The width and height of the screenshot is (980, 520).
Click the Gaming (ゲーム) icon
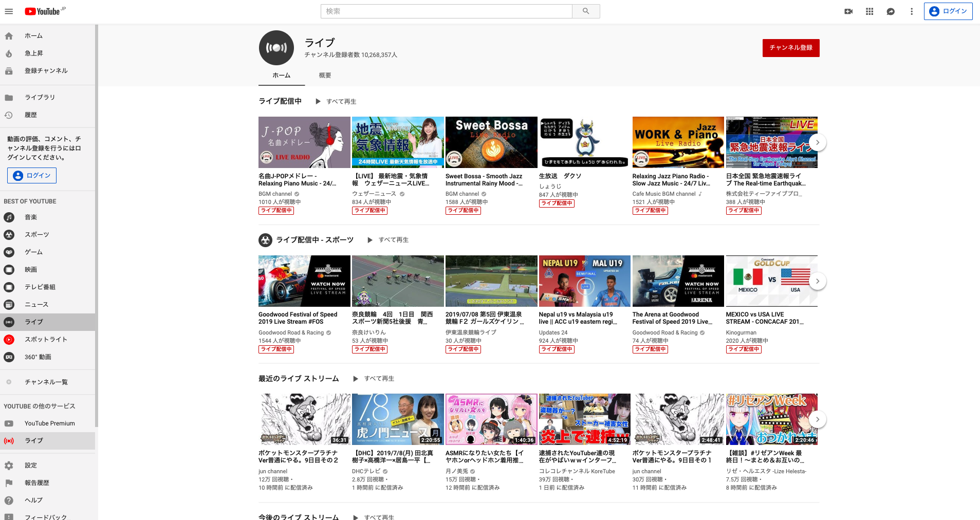point(9,252)
